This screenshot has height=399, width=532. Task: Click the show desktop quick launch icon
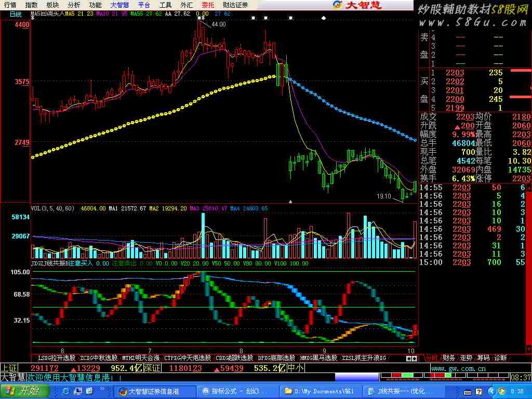point(78,391)
